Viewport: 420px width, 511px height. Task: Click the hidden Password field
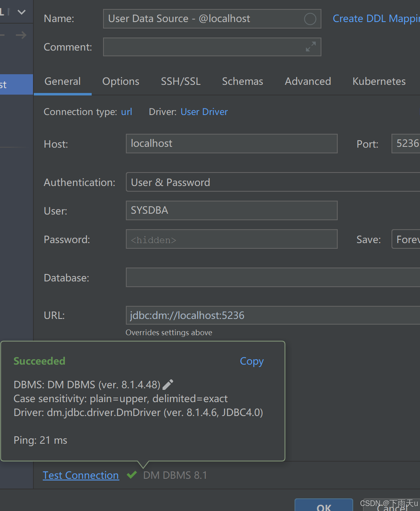[x=231, y=239]
